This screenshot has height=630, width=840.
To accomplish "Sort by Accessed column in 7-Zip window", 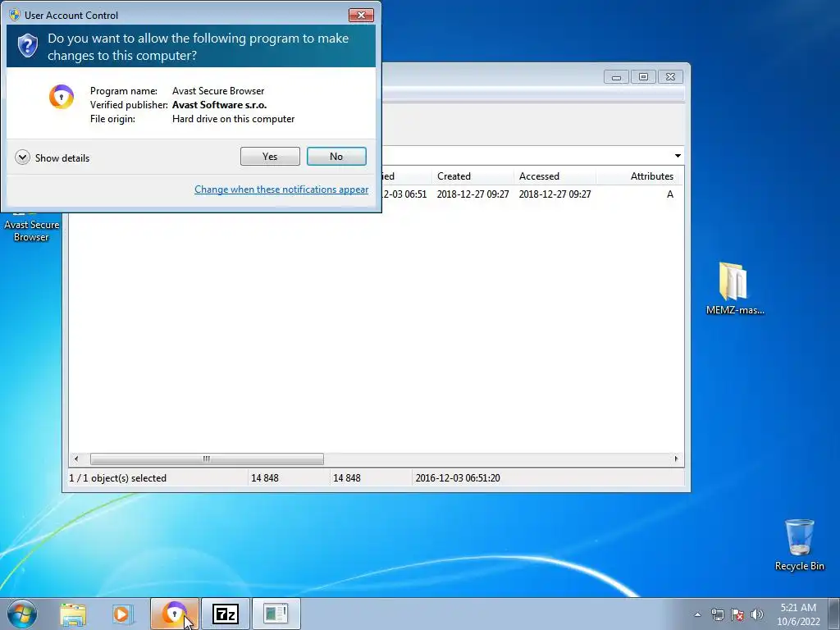I will point(555,176).
